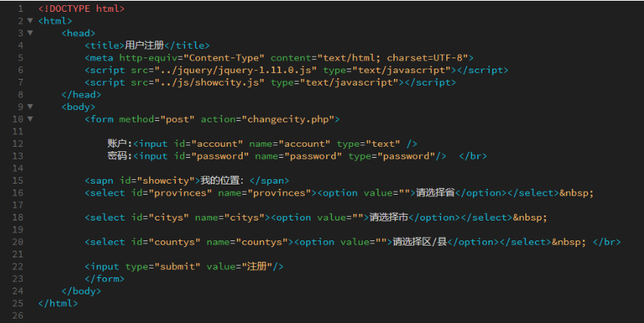This screenshot has width=644, height=323.
Task: Collapse the body tag fold arrow on line 9
Action: [30, 107]
